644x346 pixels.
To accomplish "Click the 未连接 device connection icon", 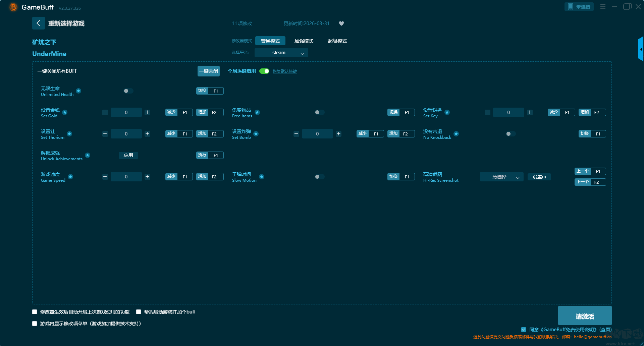I will 579,7.
